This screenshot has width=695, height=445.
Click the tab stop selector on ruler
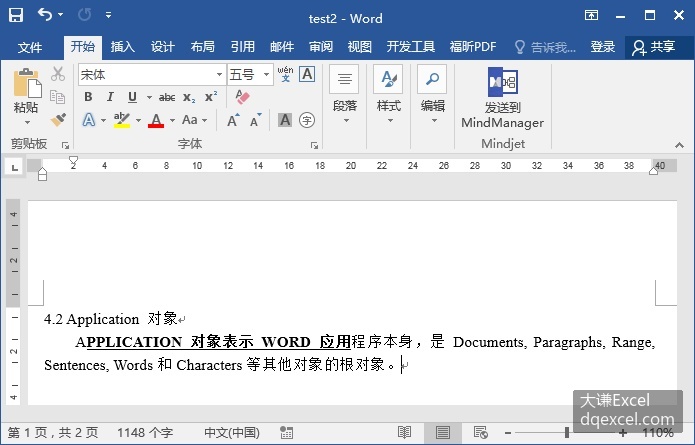15,167
